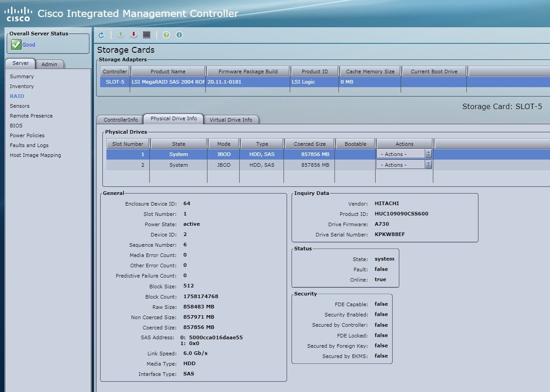Image resolution: width=550 pixels, height=392 pixels.
Task: Switch to the Virtual Drive Info tab
Action: point(231,120)
